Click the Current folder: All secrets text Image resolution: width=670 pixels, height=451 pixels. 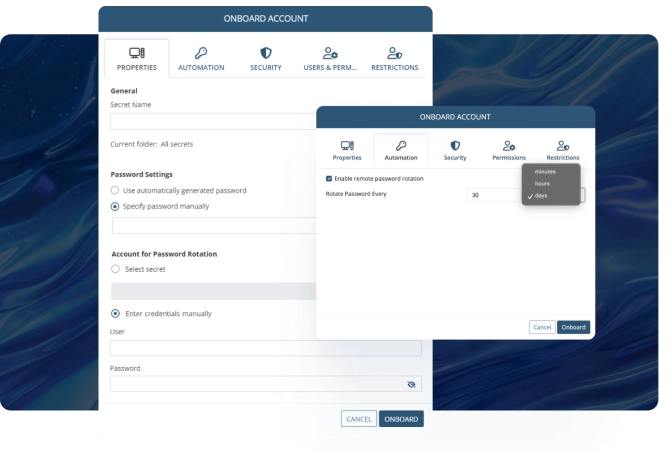tap(151, 144)
